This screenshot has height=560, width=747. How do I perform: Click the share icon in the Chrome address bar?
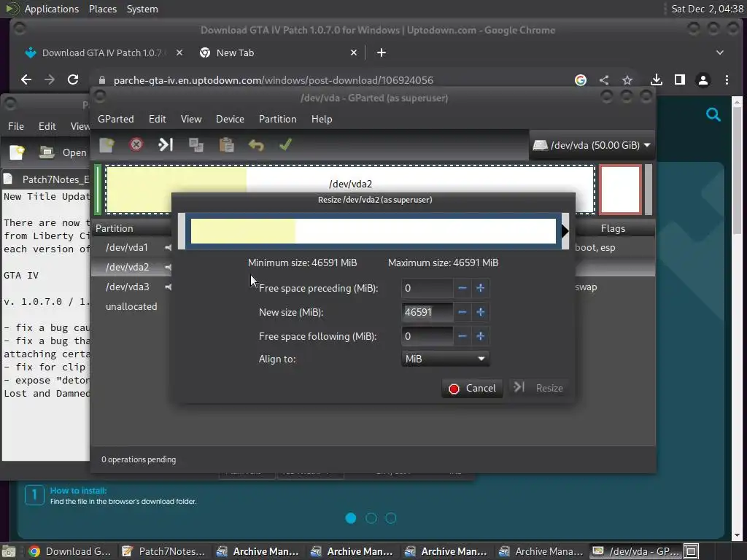click(603, 80)
